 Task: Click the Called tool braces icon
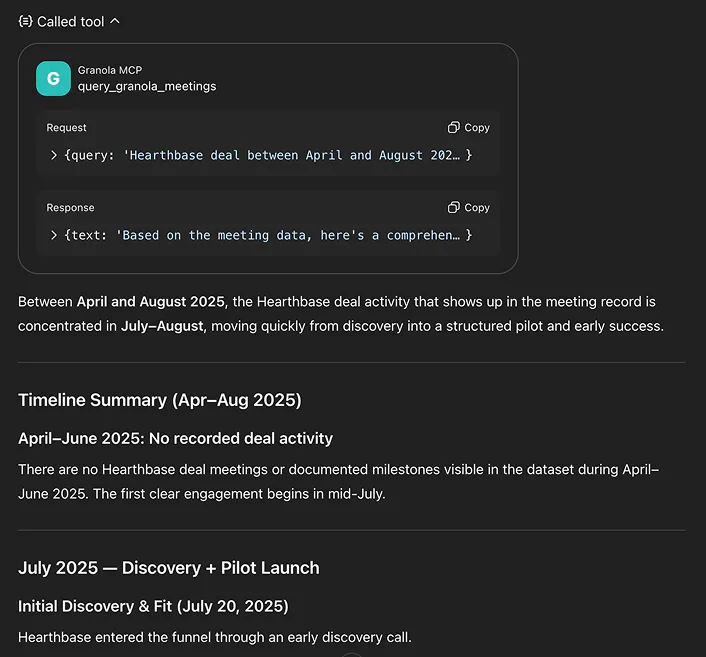click(x=25, y=21)
